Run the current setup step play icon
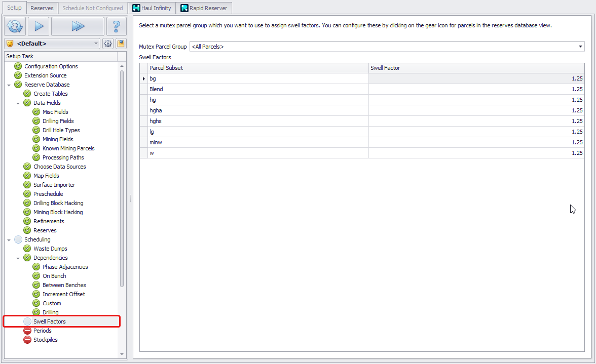596x364 pixels. click(x=39, y=26)
